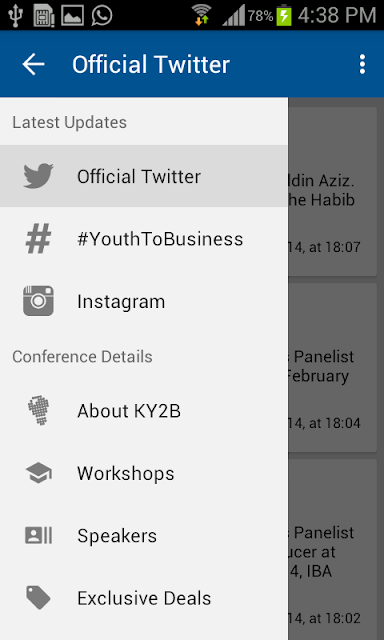384x640 pixels.
Task: Tap the back arrow in header
Action: coord(33,64)
